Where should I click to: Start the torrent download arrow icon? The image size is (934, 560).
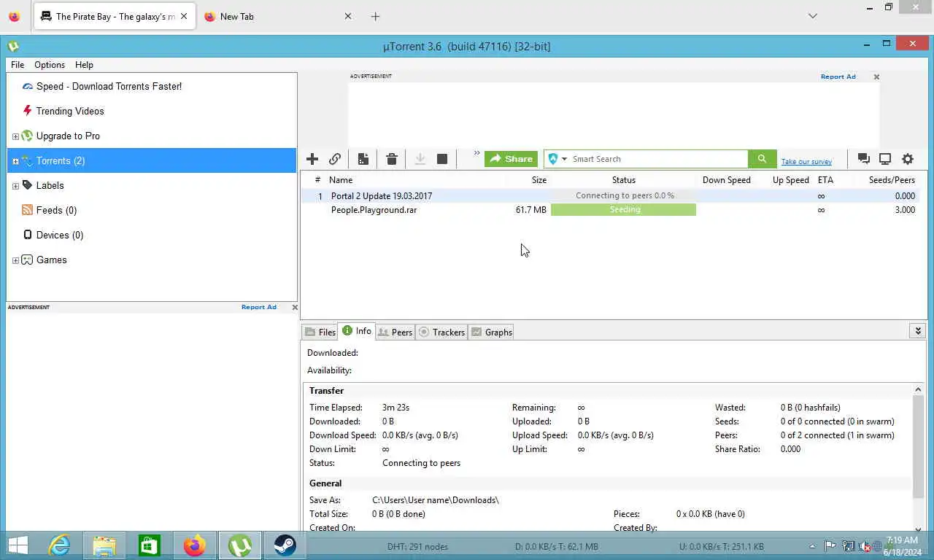[420, 159]
